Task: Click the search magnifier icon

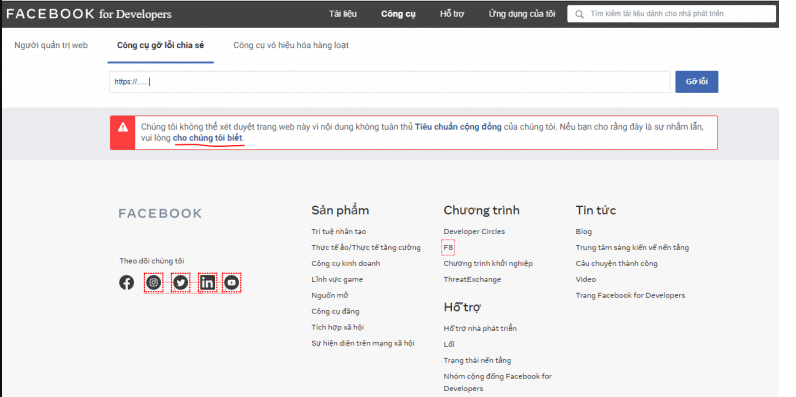Action: (579, 14)
